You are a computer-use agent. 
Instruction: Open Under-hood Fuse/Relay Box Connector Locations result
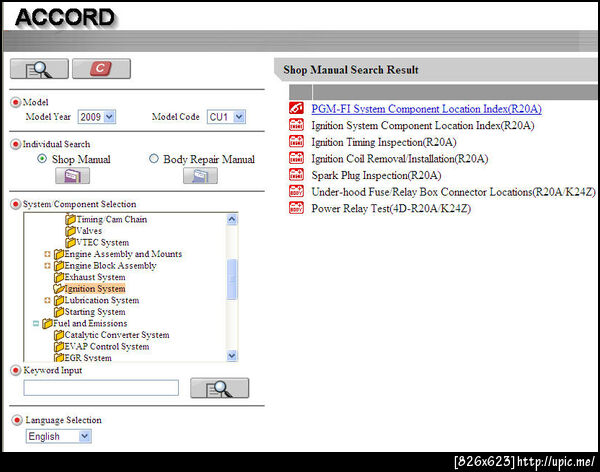click(453, 192)
